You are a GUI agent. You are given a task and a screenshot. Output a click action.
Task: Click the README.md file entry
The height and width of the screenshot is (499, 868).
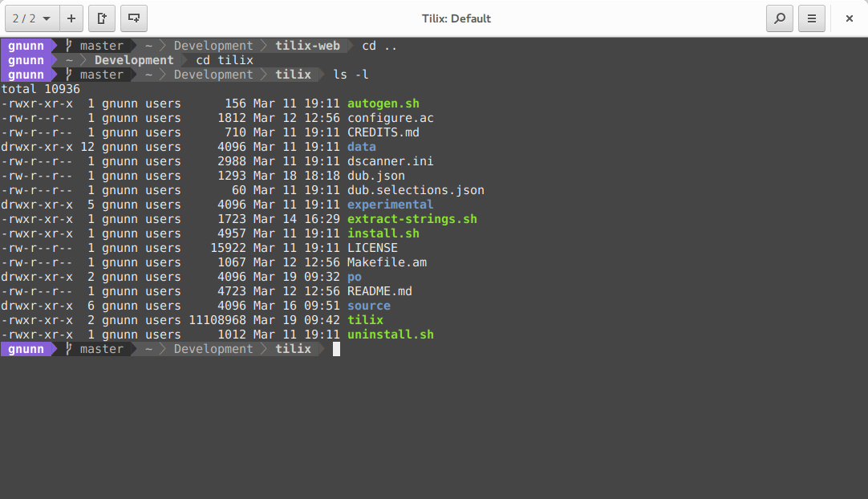point(379,291)
